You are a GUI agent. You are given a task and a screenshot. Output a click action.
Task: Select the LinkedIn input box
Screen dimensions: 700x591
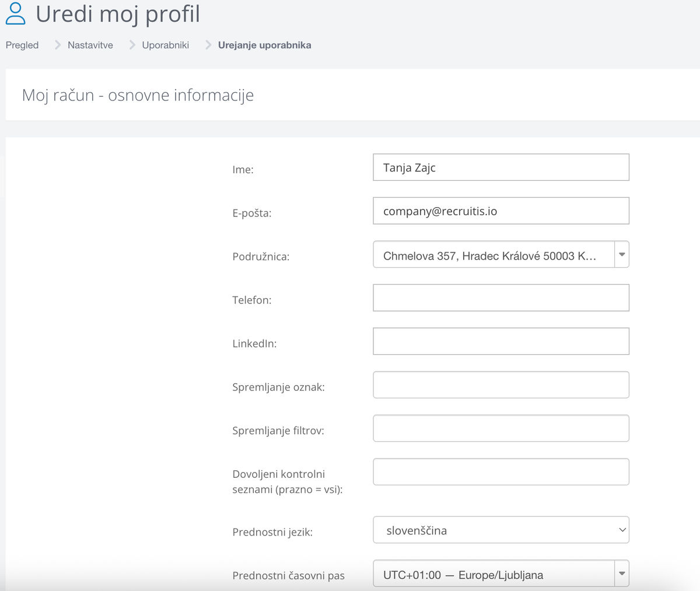click(x=501, y=341)
